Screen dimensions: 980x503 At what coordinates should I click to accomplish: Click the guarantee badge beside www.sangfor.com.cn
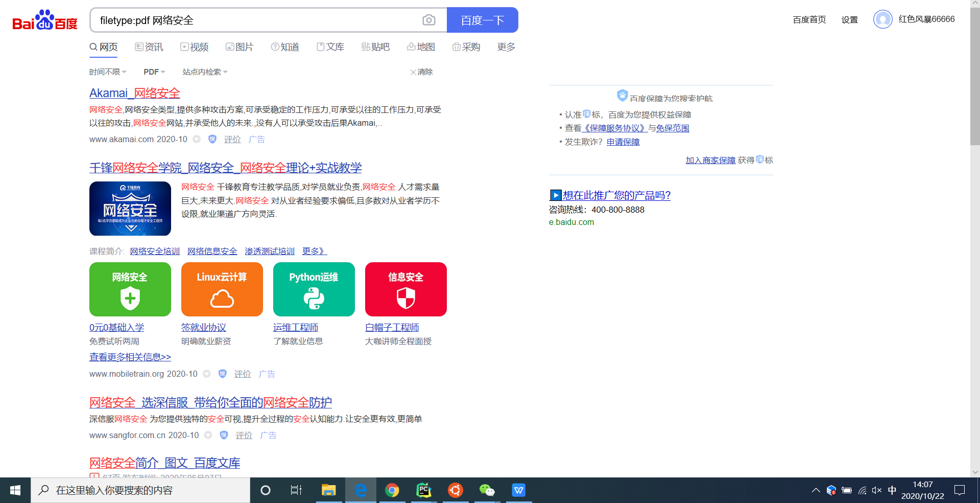224,435
